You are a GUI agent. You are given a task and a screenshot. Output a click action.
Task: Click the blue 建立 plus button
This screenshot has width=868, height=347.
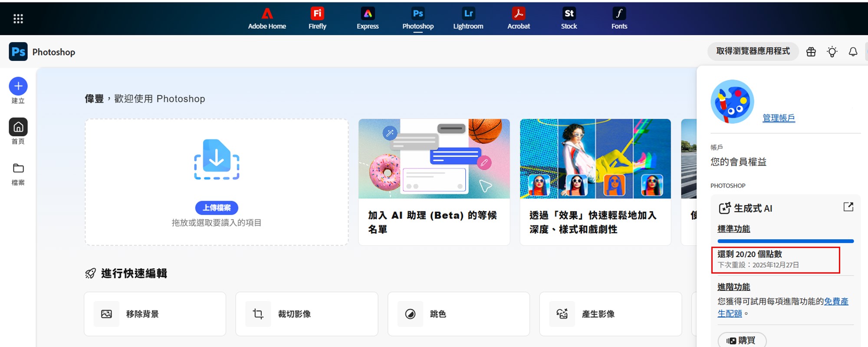coord(18,86)
